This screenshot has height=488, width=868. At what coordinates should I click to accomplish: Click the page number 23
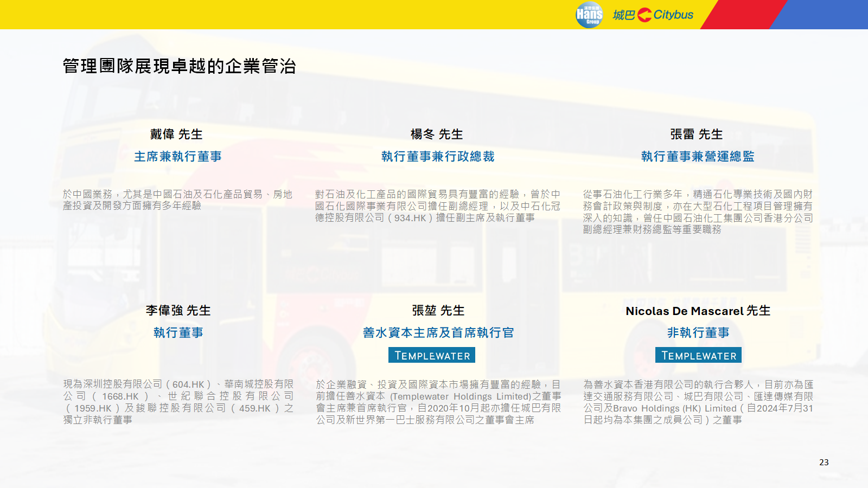coord(824,462)
